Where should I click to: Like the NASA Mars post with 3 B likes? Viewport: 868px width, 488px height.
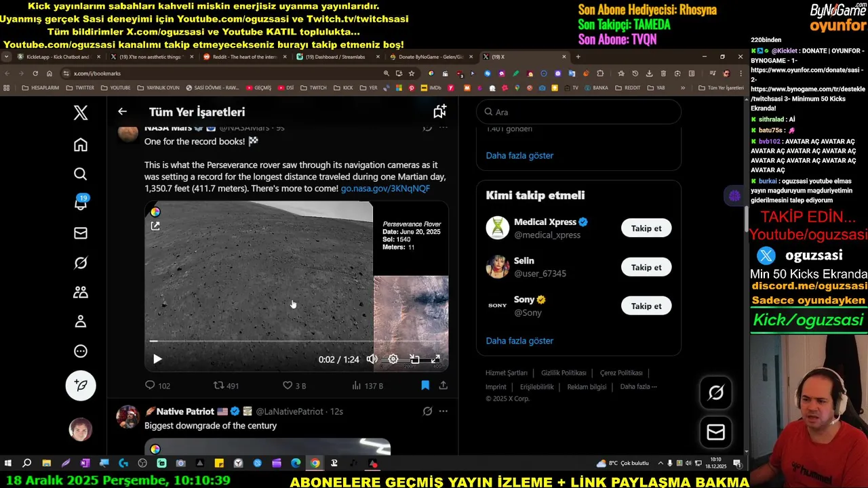click(x=294, y=385)
